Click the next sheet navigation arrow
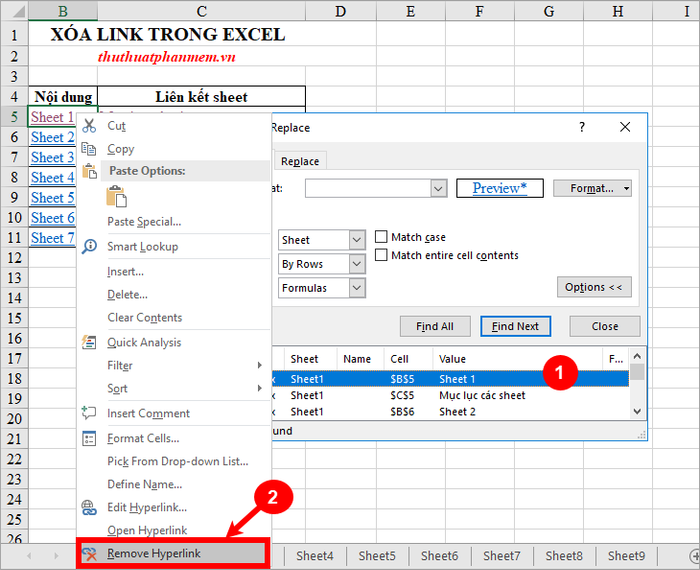700x570 pixels. (56, 556)
